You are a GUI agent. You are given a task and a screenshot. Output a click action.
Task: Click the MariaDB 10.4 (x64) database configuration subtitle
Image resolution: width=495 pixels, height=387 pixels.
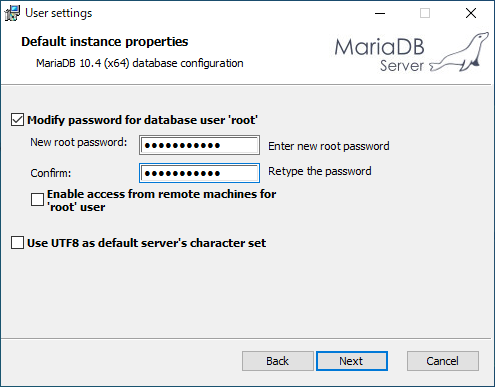[140, 63]
